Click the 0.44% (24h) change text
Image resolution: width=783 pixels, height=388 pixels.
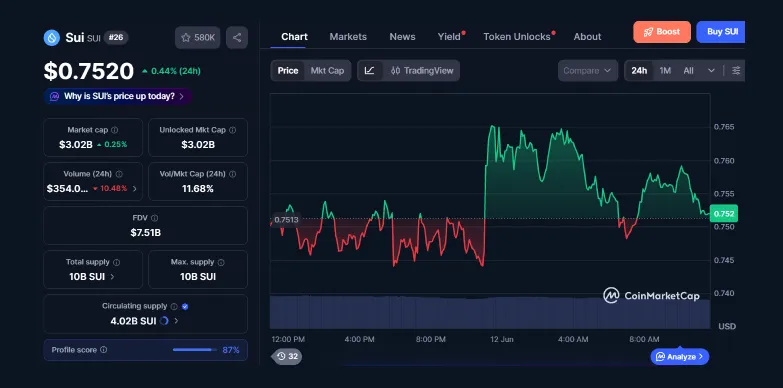coord(176,71)
